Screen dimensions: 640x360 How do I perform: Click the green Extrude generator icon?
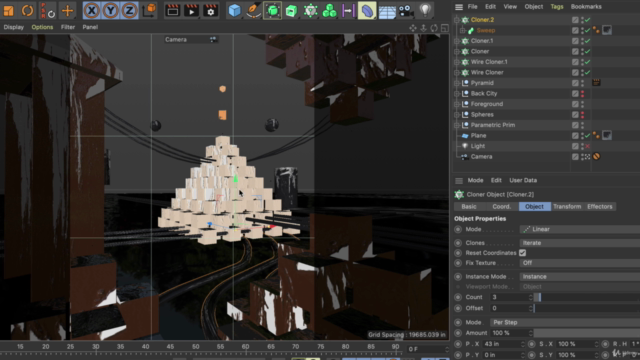pyautogui.click(x=291, y=10)
